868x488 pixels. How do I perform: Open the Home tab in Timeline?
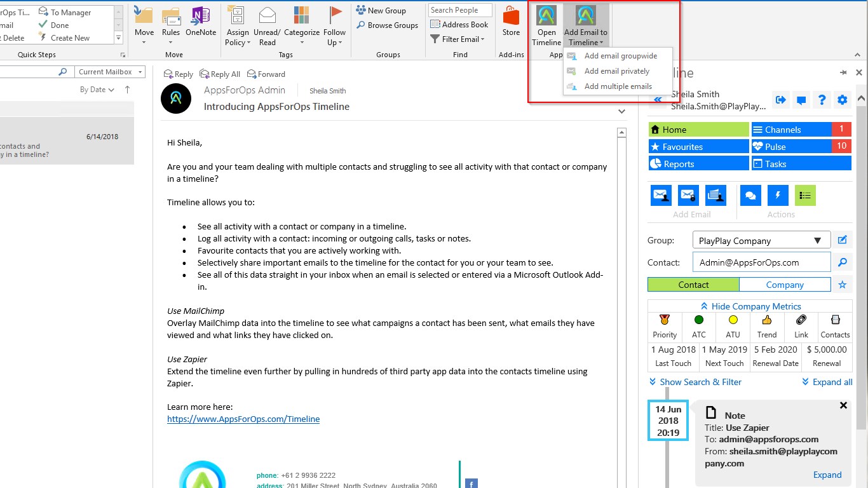click(x=699, y=130)
